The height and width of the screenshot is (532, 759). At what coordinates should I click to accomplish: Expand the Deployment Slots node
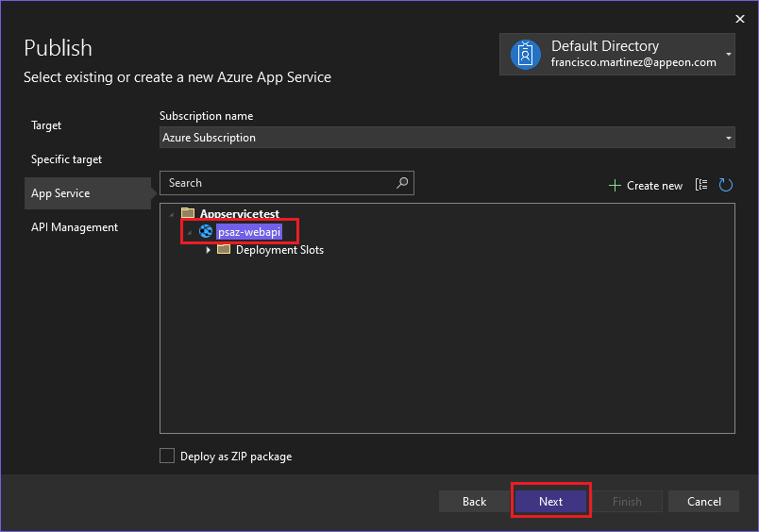coord(208,250)
